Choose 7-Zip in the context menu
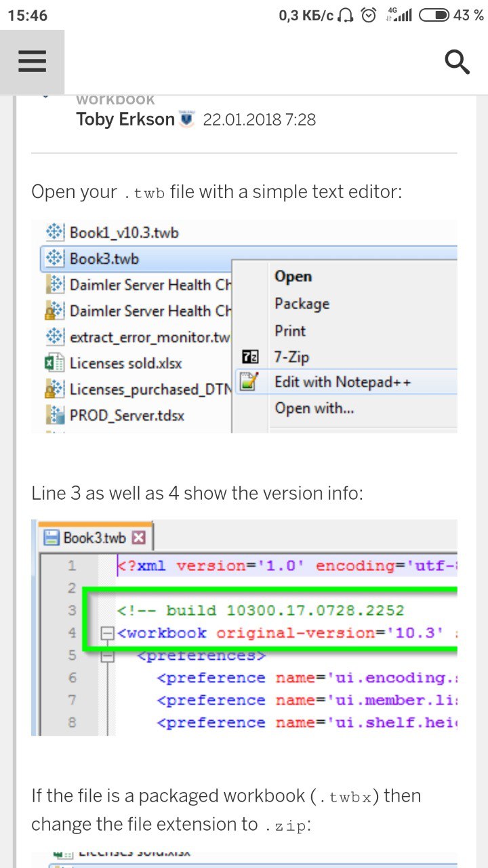 pyautogui.click(x=291, y=357)
